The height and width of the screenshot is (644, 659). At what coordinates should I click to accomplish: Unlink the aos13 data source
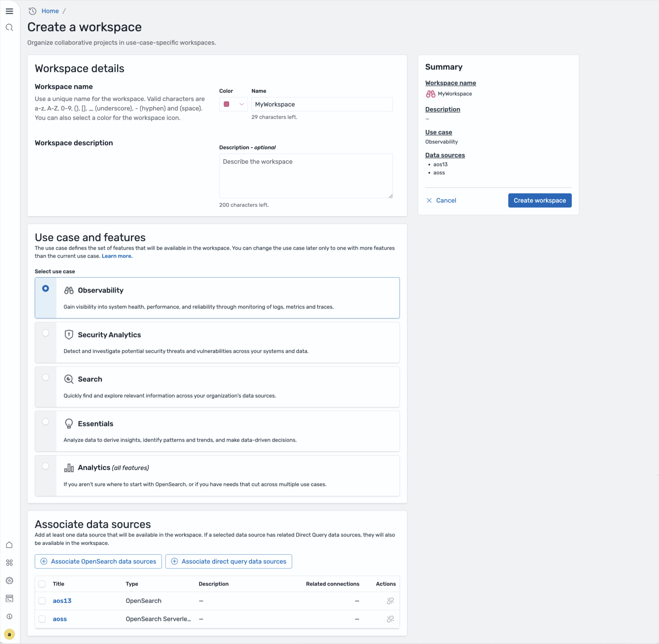391,601
